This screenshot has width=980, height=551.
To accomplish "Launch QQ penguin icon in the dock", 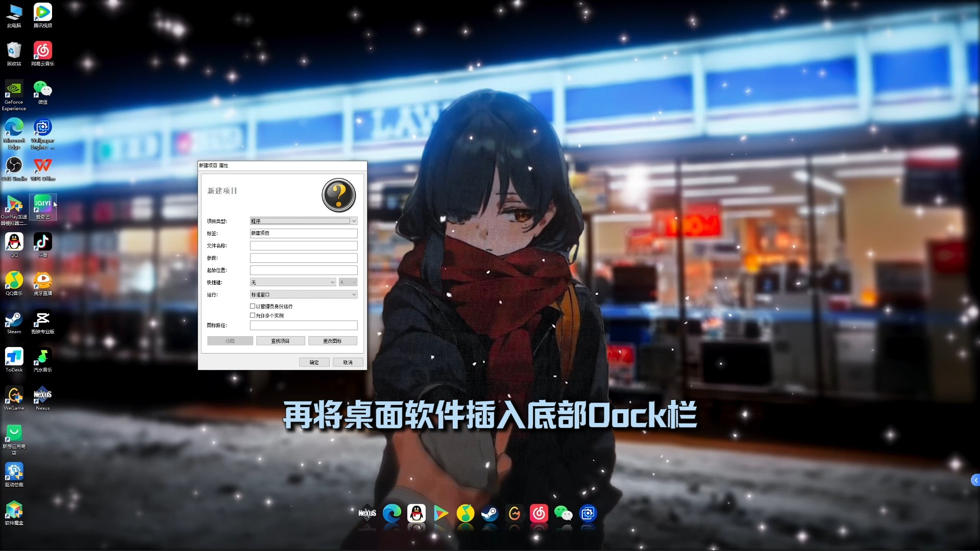I will [416, 513].
